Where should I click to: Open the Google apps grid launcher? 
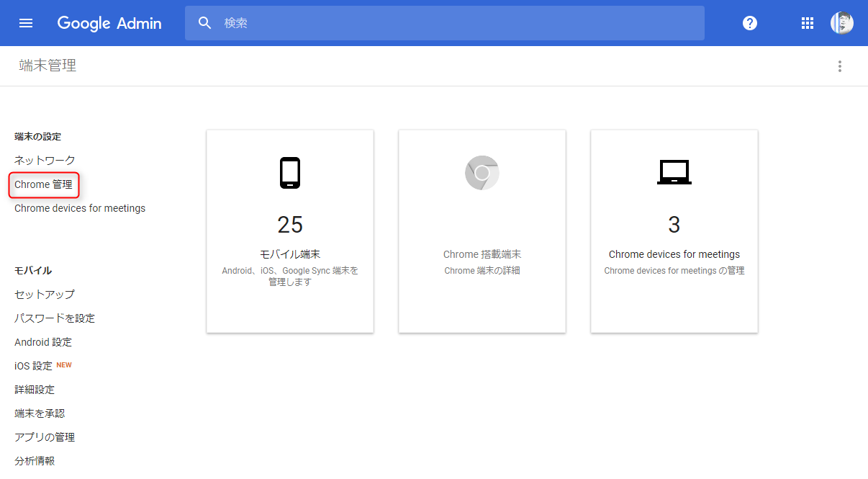click(x=808, y=23)
